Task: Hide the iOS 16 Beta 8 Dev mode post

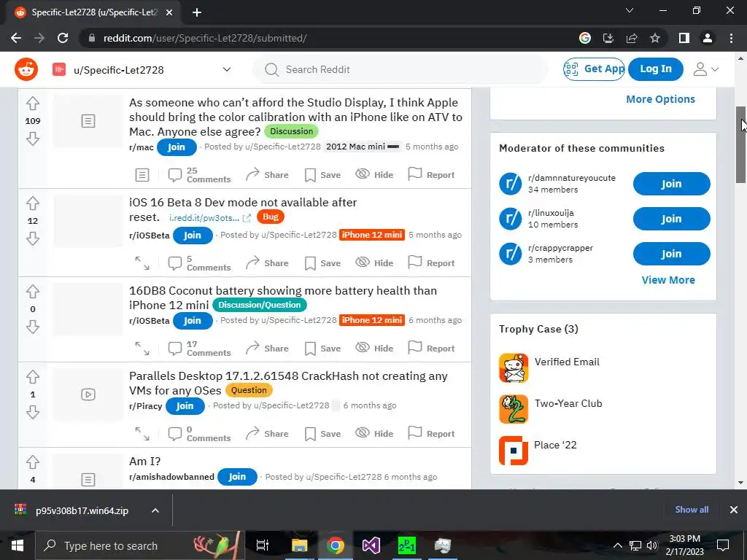Action: (x=374, y=262)
